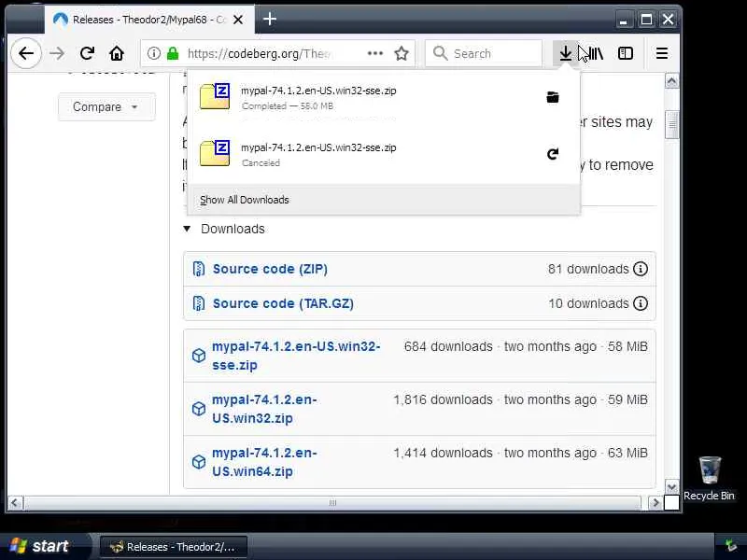Go back using the back arrow button
The height and width of the screenshot is (560, 747).
point(26,53)
